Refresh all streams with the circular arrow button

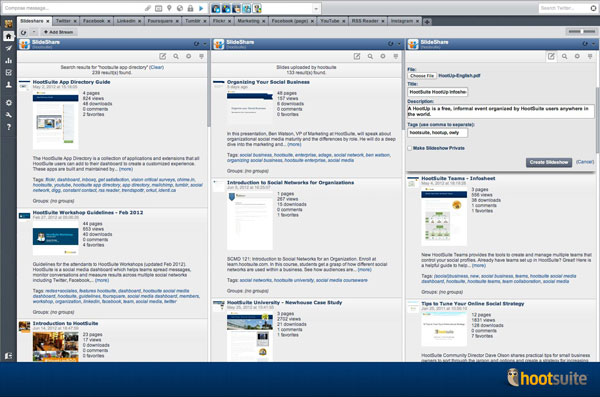[24, 32]
